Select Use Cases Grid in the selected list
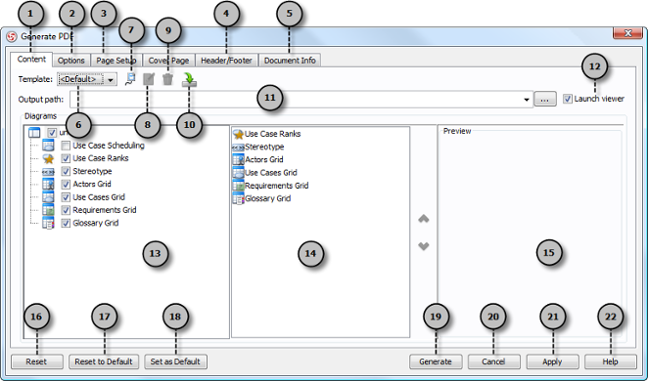Screen dimensions: 648x381 click(271, 173)
